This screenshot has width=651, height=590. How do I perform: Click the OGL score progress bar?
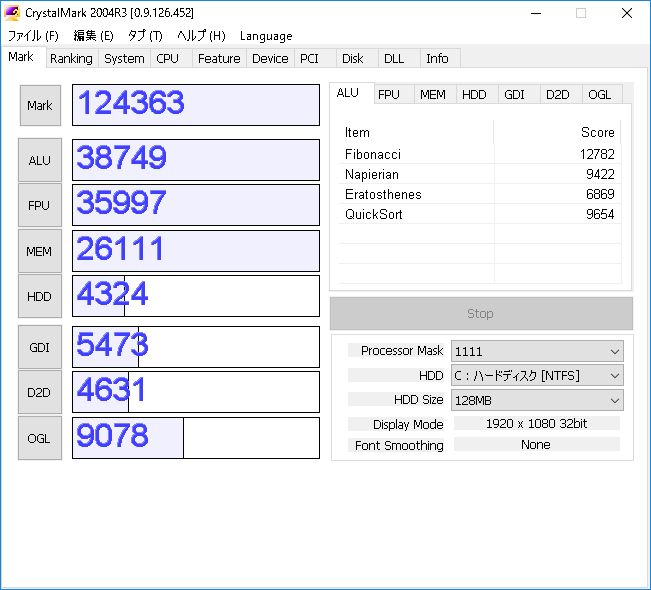(195, 438)
